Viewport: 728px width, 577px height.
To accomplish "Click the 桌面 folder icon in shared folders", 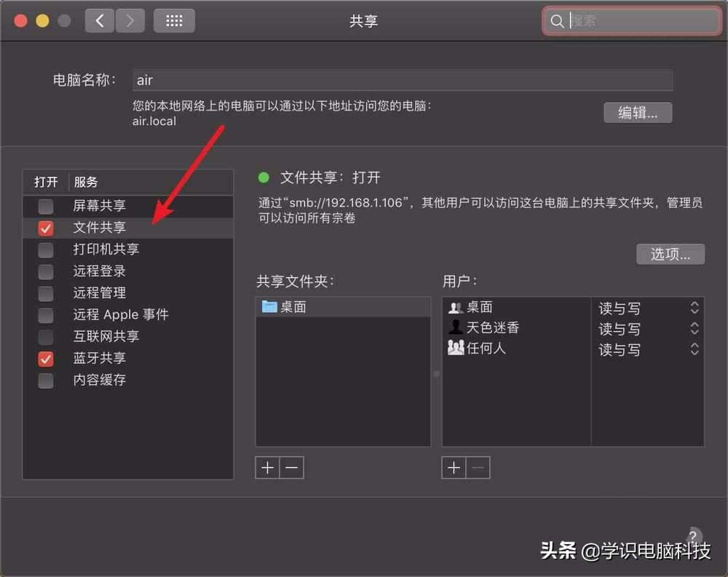I will coord(269,307).
